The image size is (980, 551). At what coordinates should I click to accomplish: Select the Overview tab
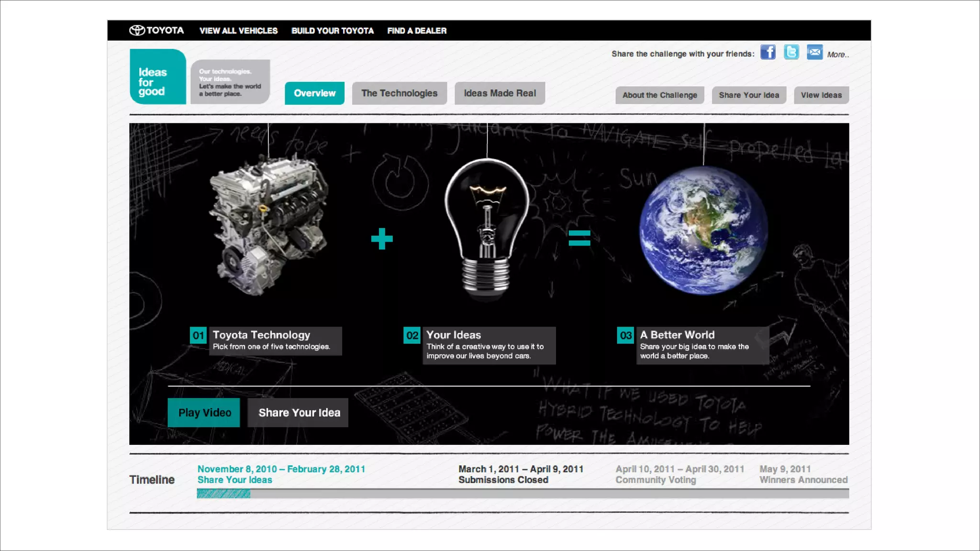(x=314, y=93)
